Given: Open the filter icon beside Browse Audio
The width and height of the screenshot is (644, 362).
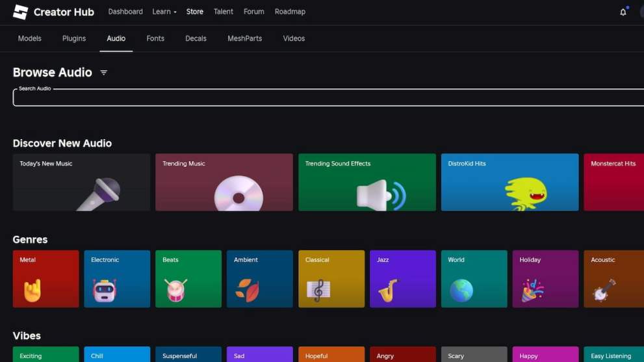Looking at the screenshot, I should pos(103,73).
